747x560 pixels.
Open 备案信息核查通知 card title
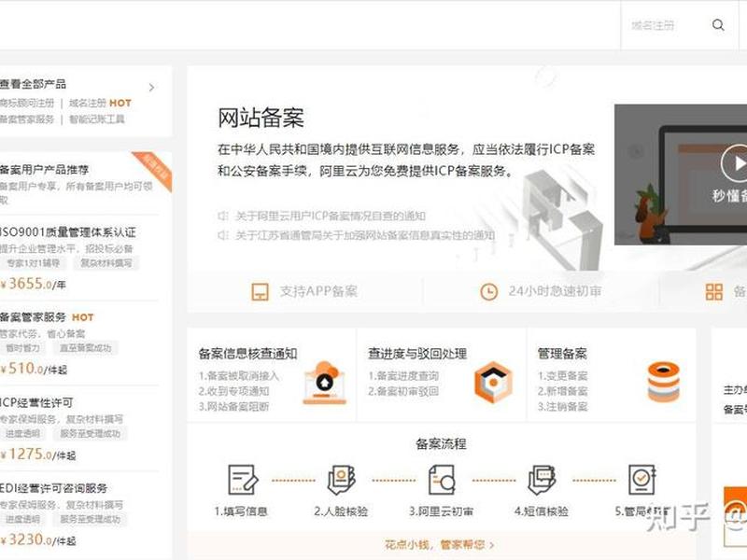247,354
